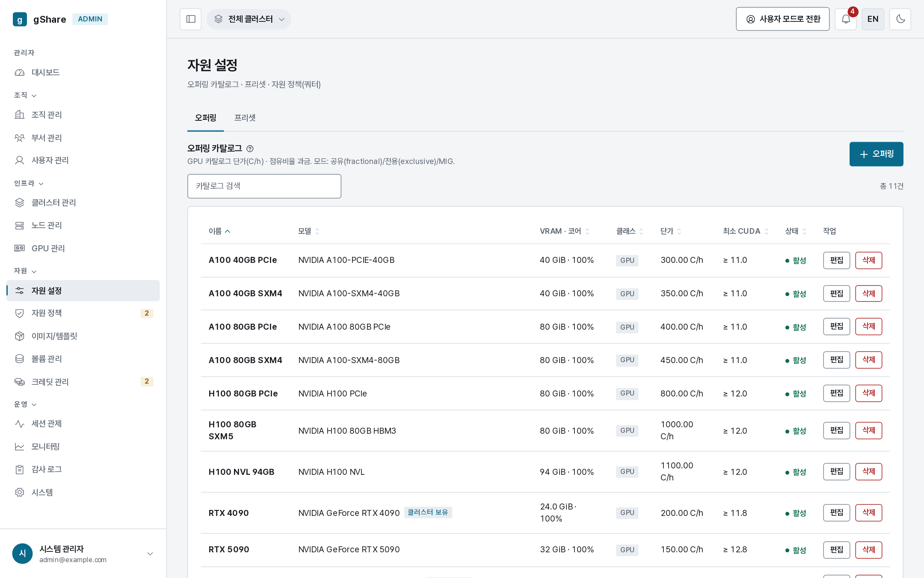The image size is (924, 578).
Task: Sort the table by 최소 CUDA column
Action: [x=746, y=231]
